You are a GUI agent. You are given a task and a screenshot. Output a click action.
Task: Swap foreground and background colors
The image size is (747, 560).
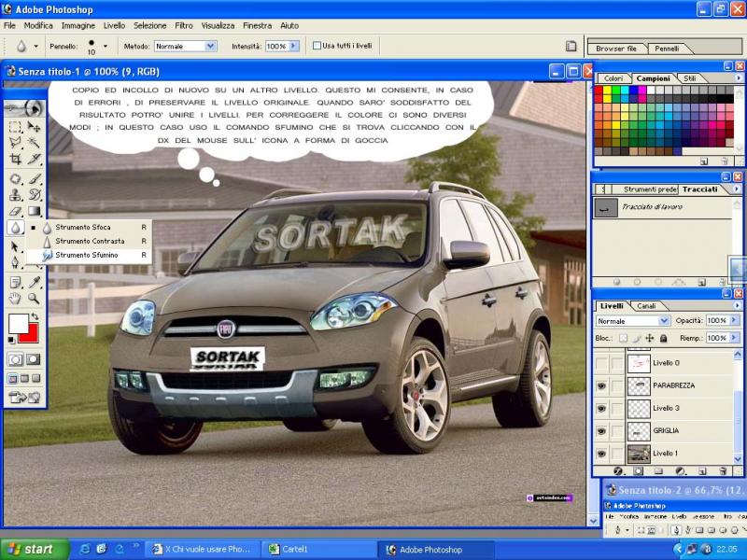(x=35, y=316)
